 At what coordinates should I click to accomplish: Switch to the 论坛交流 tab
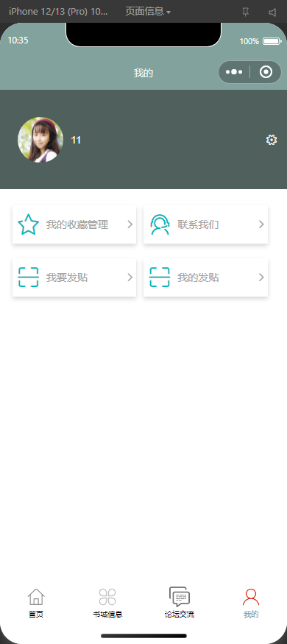pyautogui.click(x=180, y=603)
